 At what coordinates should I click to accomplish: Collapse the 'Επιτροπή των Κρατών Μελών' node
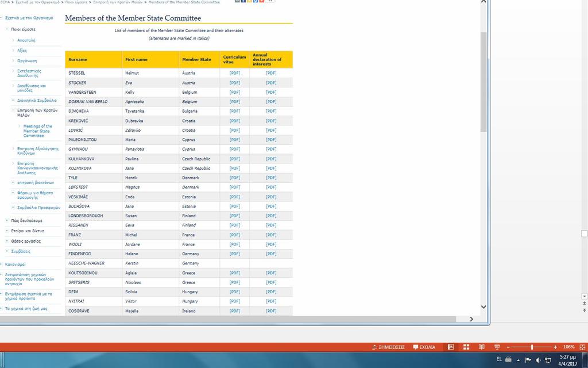pyautogui.click(x=13, y=110)
